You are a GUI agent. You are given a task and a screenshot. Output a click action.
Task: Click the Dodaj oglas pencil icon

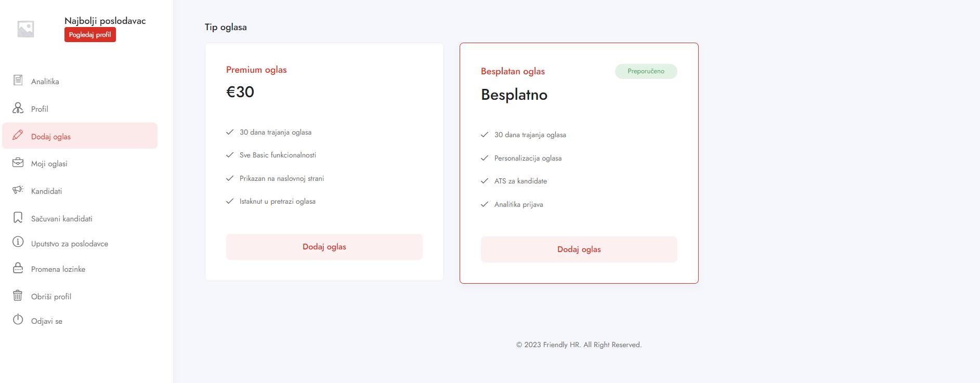tap(18, 135)
